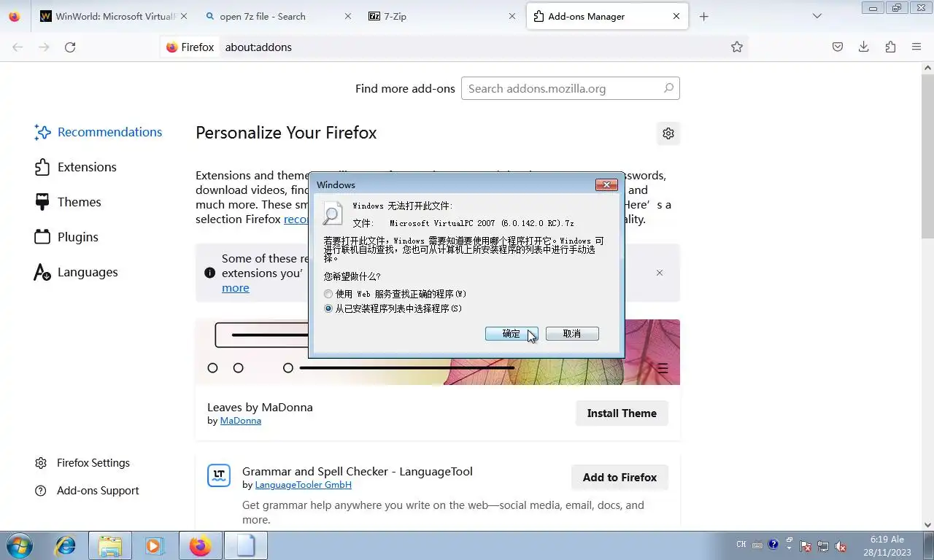Dismiss the info notice with its X

point(660,273)
